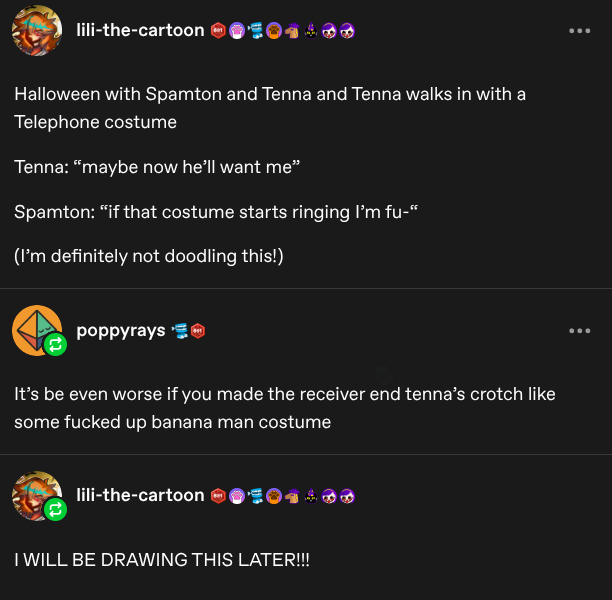Click the red hexagon badge on bottom reblog header
Viewport: 612px width, 600px height.
(x=219, y=496)
